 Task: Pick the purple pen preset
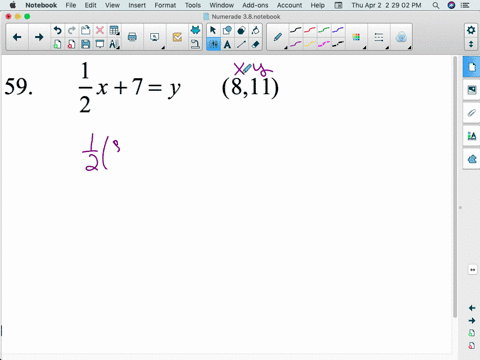pos(295,44)
